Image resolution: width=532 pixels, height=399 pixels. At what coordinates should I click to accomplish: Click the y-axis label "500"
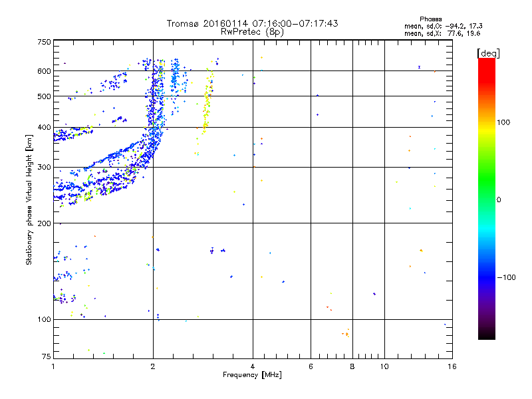pyautogui.click(x=44, y=96)
